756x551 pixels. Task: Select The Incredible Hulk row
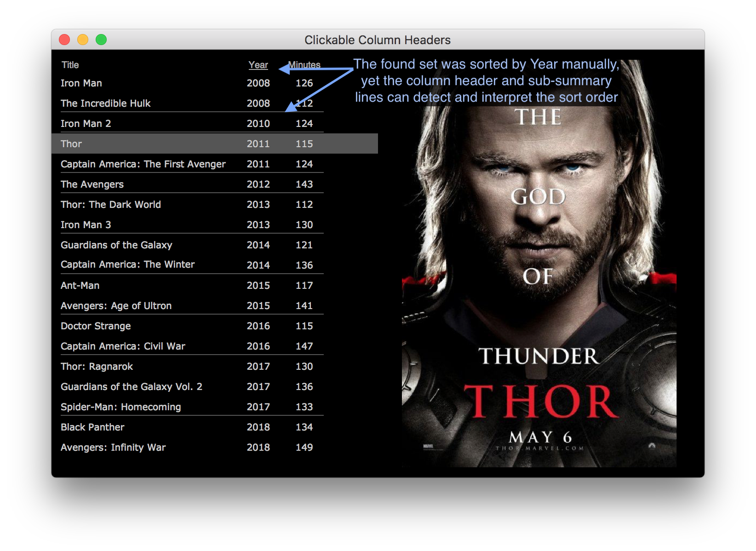pyautogui.click(x=106, y=103)
